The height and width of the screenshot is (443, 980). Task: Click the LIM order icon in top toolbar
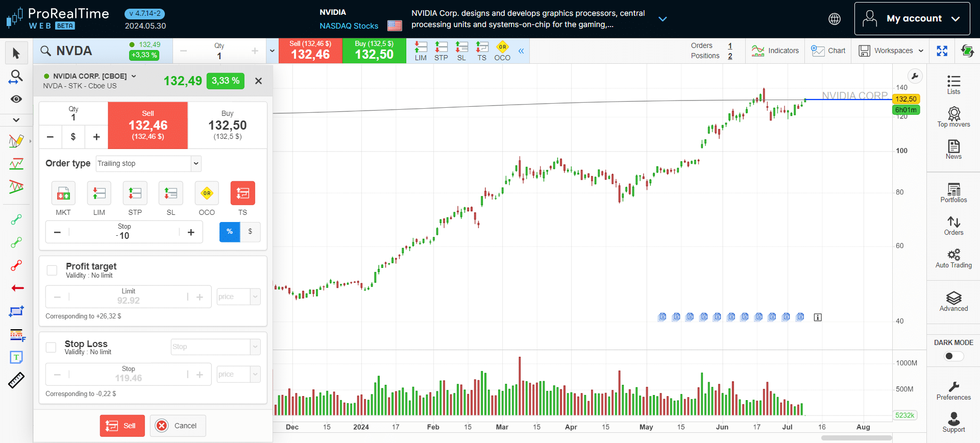pos(421,51)
